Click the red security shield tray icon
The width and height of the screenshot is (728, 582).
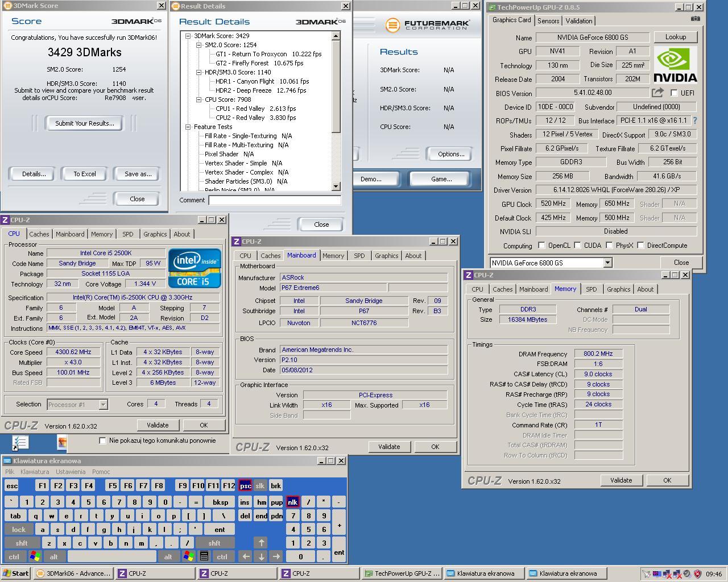coord(697,573)
